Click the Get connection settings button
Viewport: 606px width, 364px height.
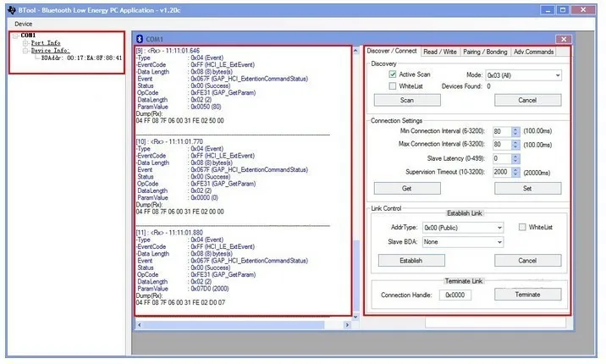407,188
